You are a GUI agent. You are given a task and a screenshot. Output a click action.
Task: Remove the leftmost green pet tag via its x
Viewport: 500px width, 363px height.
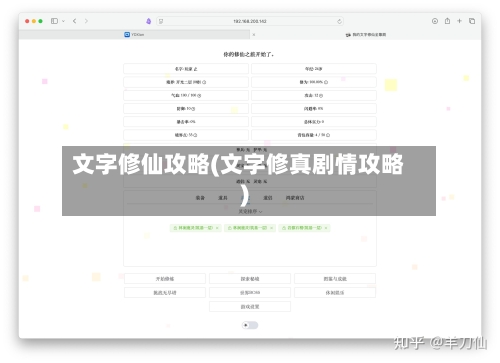[x=217, y=228]
